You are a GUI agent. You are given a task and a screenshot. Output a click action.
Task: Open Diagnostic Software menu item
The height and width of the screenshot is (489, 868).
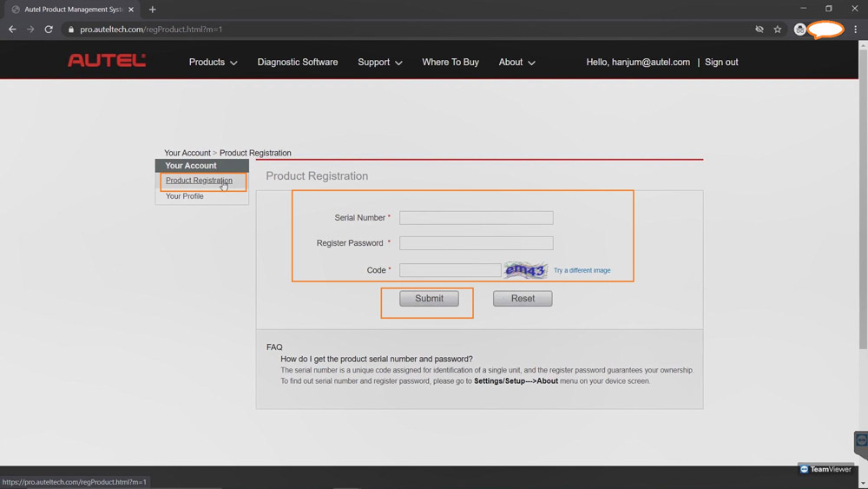point(297,62)
